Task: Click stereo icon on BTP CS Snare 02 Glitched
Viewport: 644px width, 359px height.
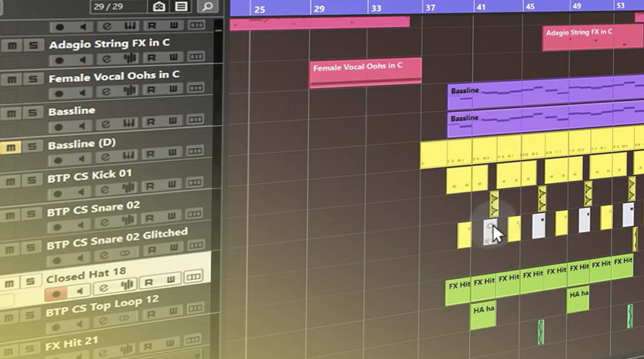Action: pos(125,253)
